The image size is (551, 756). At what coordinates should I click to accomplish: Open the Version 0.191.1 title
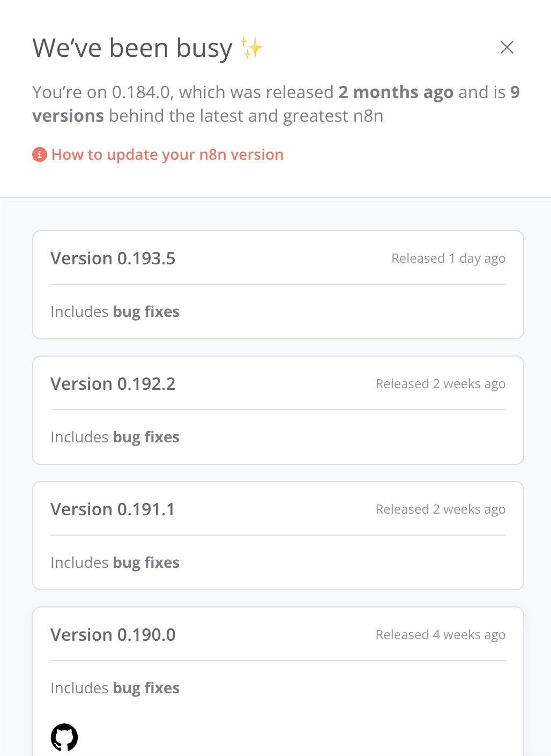click(113, 509)
